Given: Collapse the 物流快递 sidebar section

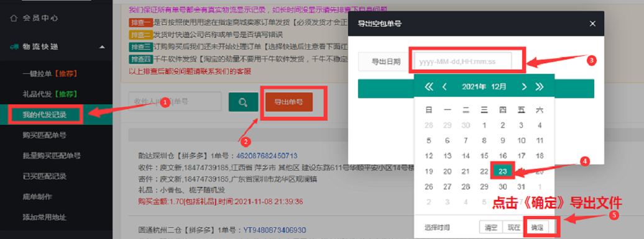Looking at the screenshot, I should [57, 47].
